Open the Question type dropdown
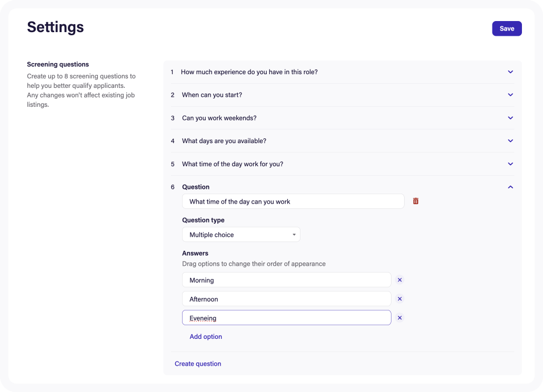Screen dimensions: 543x392 pos(241,234)
